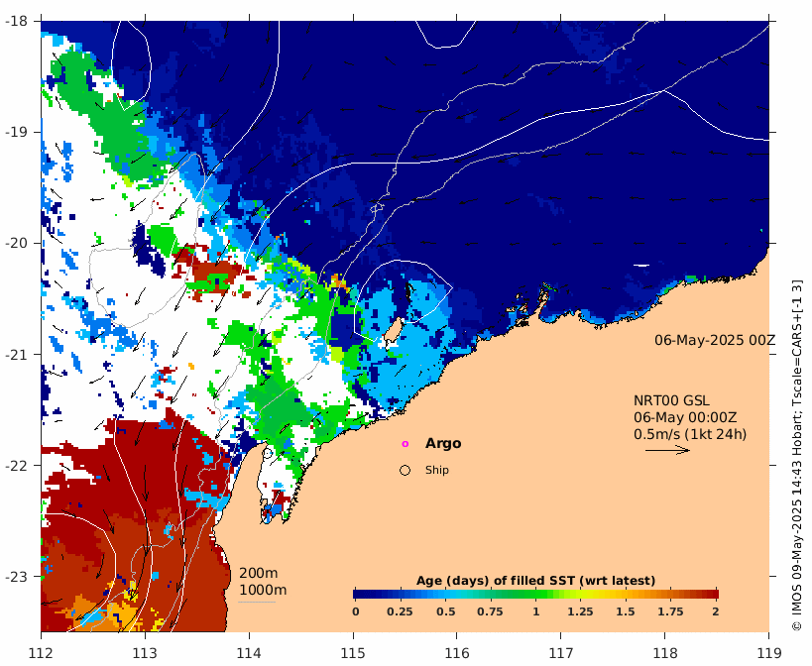Click the longitude axis label '119'
Image resolution: width=812 pixels, height=666 pixels.
click(x=768, y=653)
